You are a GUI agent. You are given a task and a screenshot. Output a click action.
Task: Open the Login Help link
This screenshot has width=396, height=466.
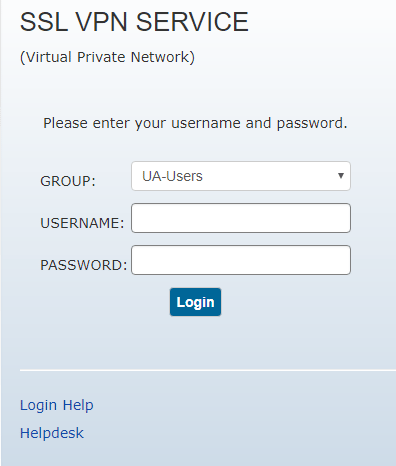[57, 405]
